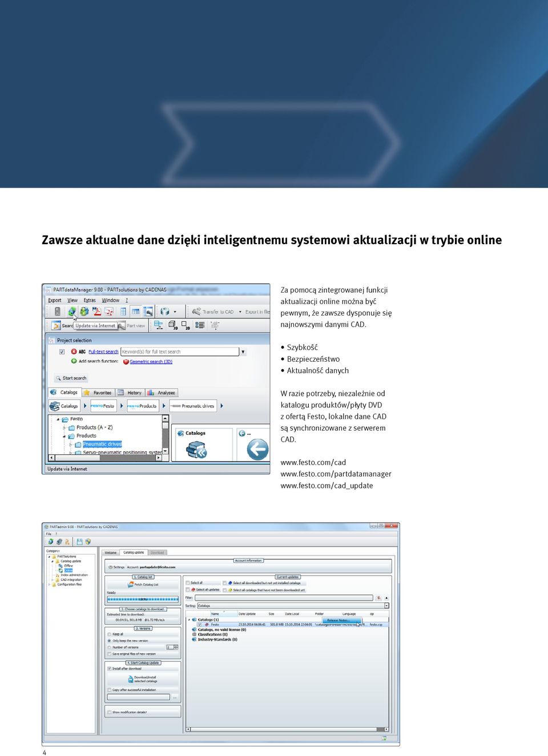The image size is (548, 756).
Task: Click the Geometric search (3D) link
Action: (151, 362)
